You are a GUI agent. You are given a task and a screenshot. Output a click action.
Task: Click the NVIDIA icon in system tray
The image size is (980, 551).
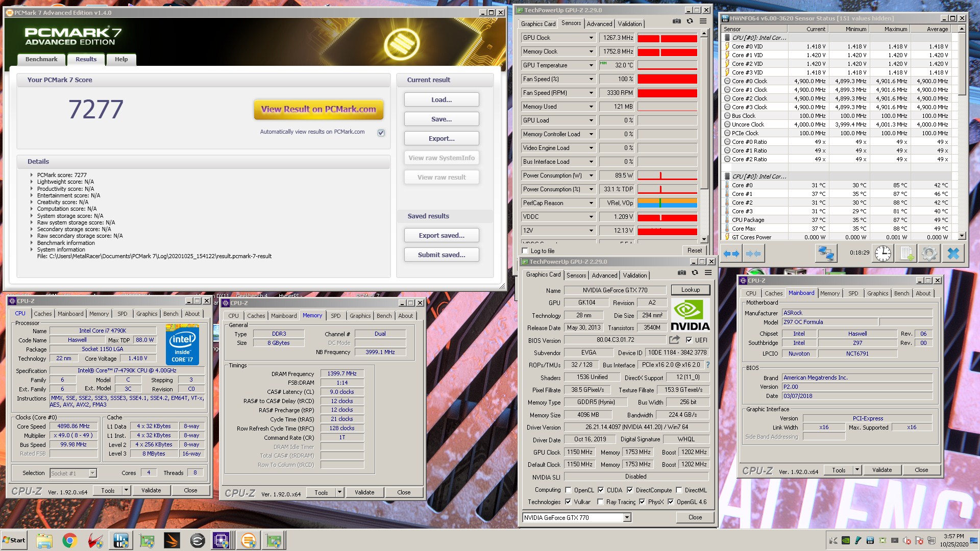pyautogui.click(x=846, y=540)
